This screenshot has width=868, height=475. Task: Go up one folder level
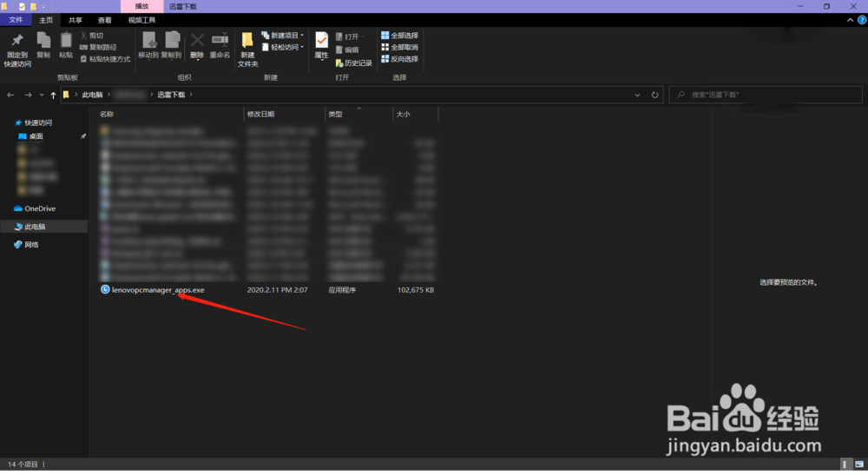coord(53,95)
